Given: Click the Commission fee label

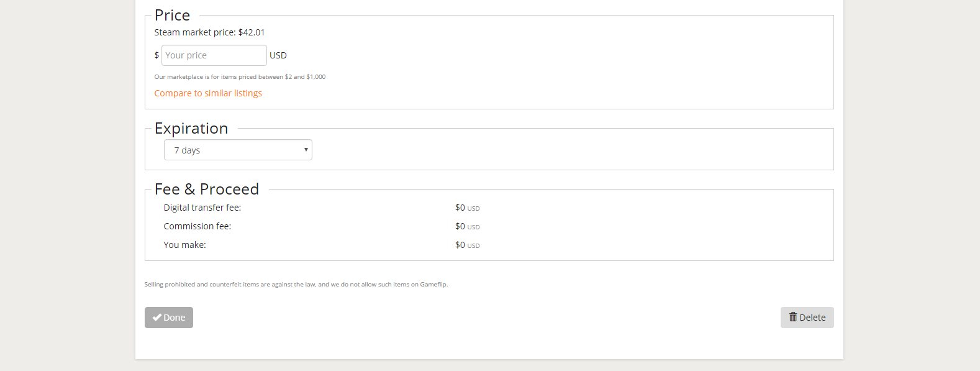Looking at the screenshot, I should (197, 226).
